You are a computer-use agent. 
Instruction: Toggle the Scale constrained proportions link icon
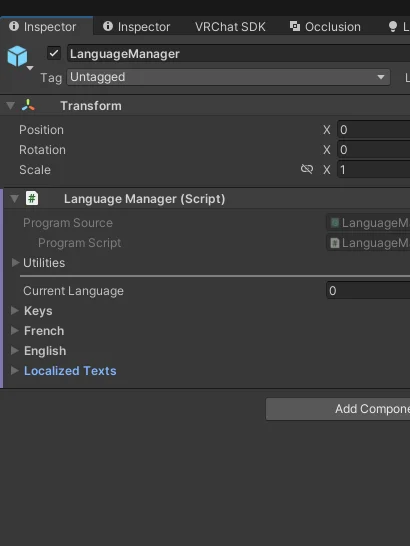(307, 169)
